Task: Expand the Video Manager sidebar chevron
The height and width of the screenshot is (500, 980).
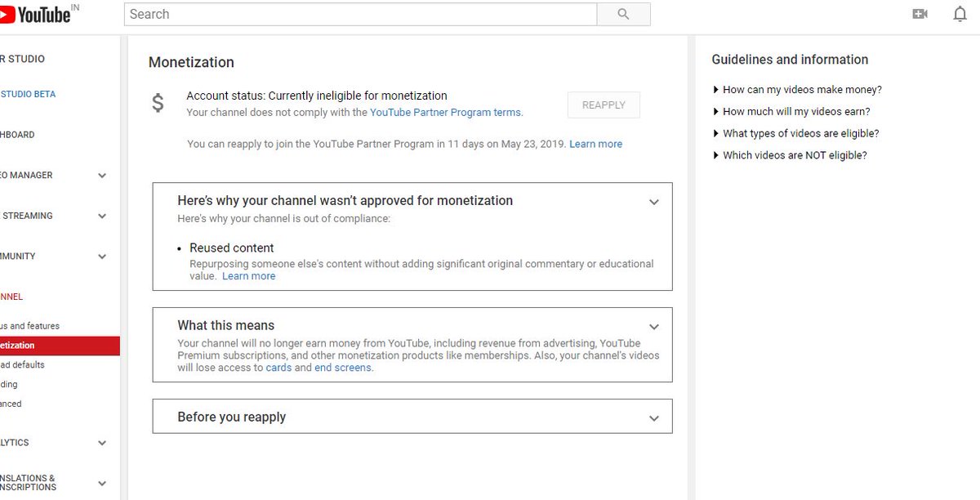Action: 102,175
